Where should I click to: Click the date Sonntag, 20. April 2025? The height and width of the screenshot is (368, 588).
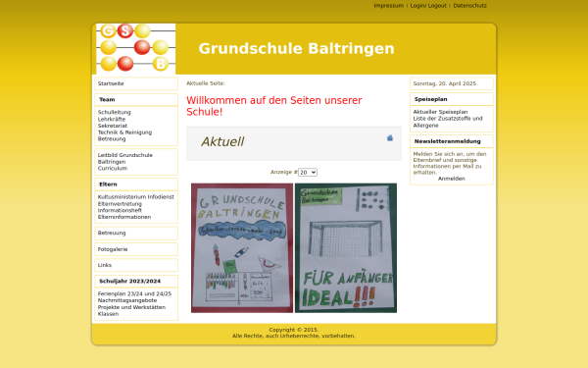coord(444,83)
